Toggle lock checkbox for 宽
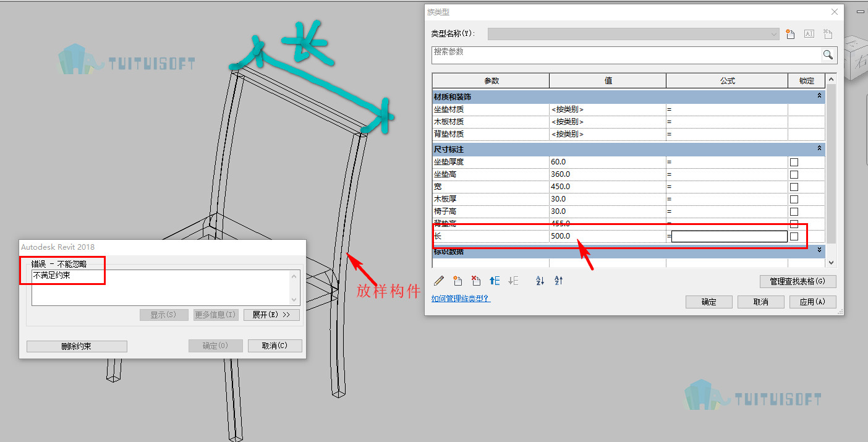The width and height of the screenshot is (868, 442). [x=794, y=187]
